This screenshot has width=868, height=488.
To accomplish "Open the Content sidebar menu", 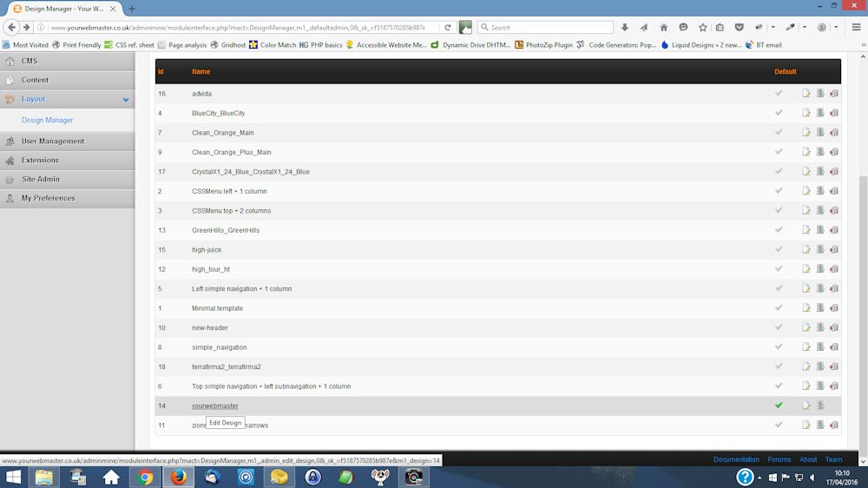I will point(36,80).
